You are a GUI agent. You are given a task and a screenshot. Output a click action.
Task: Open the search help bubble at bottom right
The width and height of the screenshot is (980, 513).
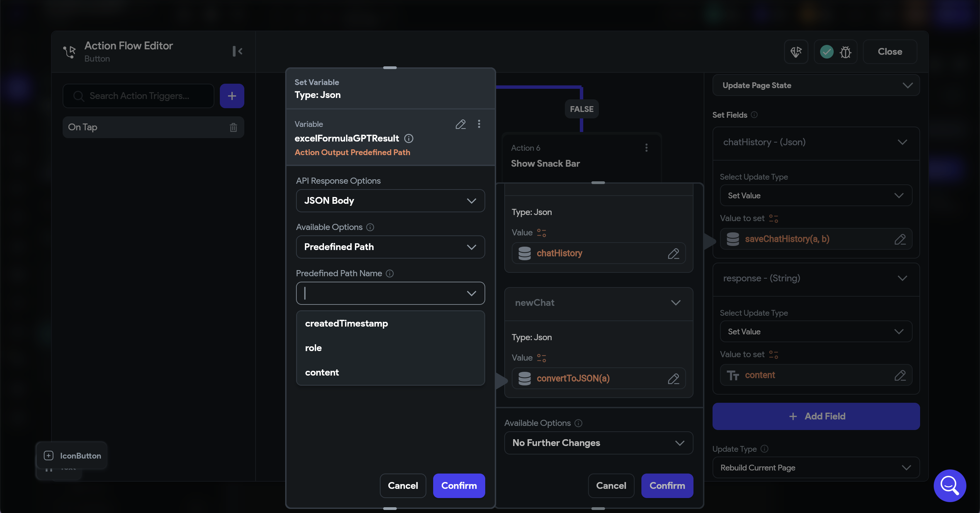950,486
